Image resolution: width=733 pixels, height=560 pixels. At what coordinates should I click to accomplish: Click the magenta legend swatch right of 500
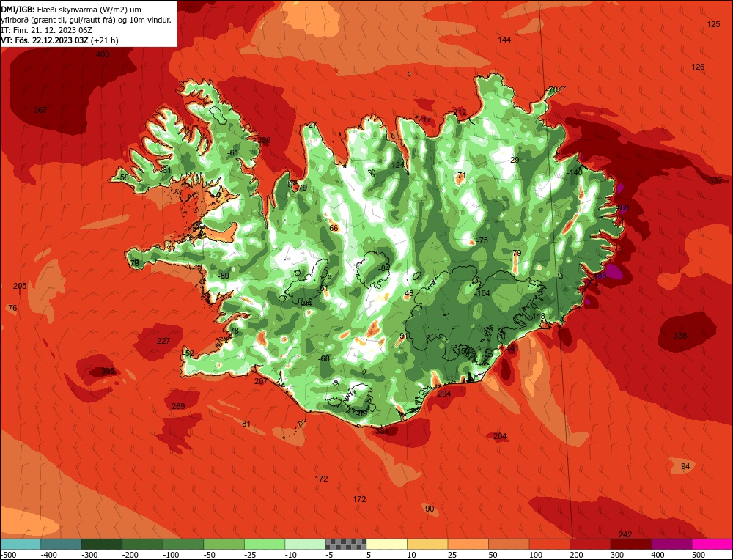[x=712, y=544]
